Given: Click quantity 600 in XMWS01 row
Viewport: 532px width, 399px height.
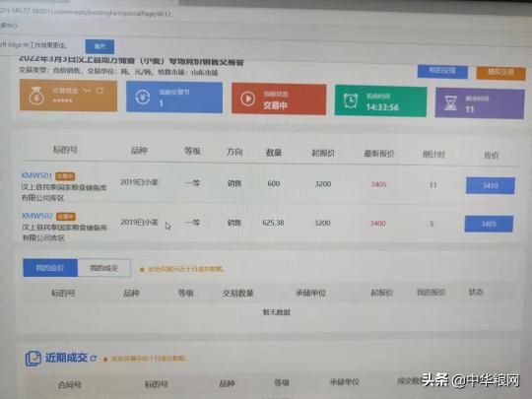Looking at the screenshot, I should [x=274, y=183].
